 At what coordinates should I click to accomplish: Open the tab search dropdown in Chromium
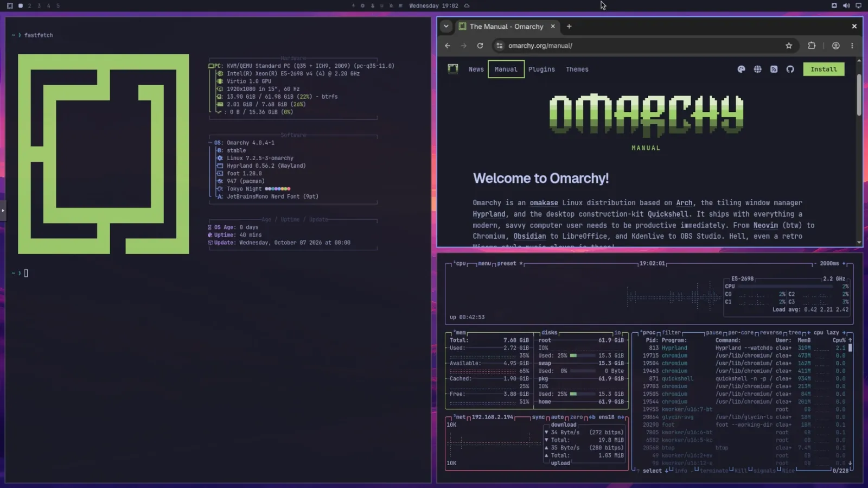446,26
